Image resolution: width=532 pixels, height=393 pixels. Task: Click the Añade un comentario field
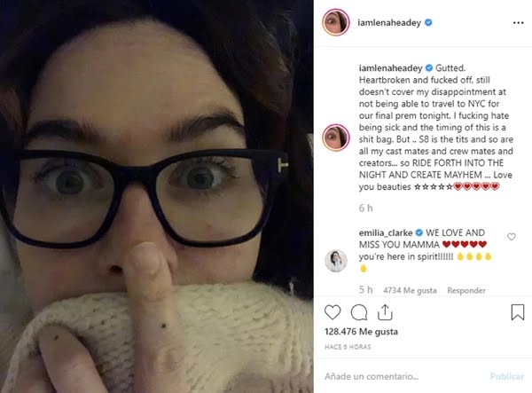click(403, 376)
